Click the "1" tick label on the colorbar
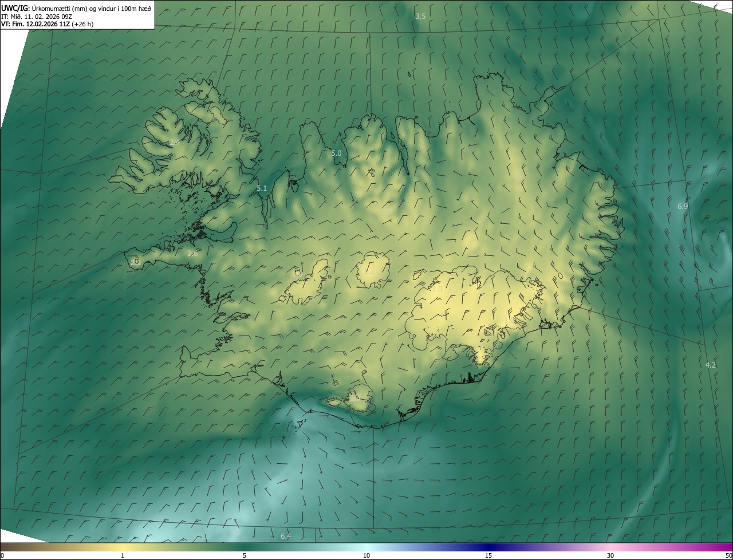Image resolution: width=733 pixels, height=560 pixels. [x=123, y=555]
